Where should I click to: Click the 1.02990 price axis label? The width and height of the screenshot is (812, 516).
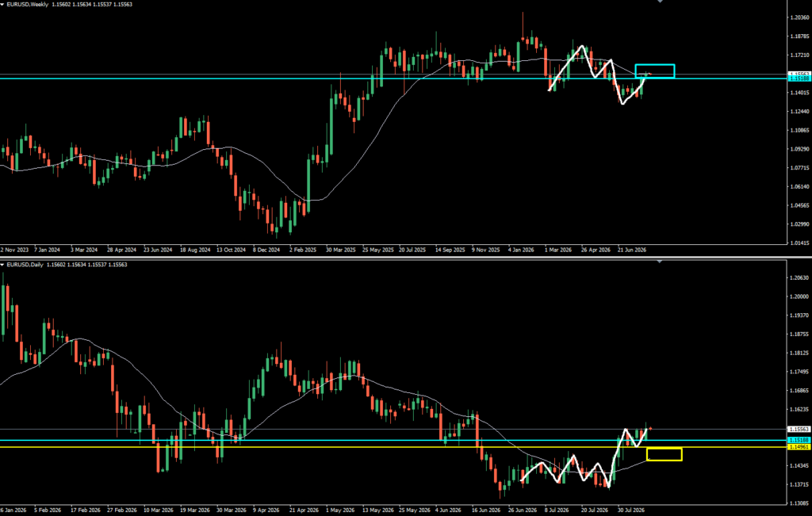point(799,224)
